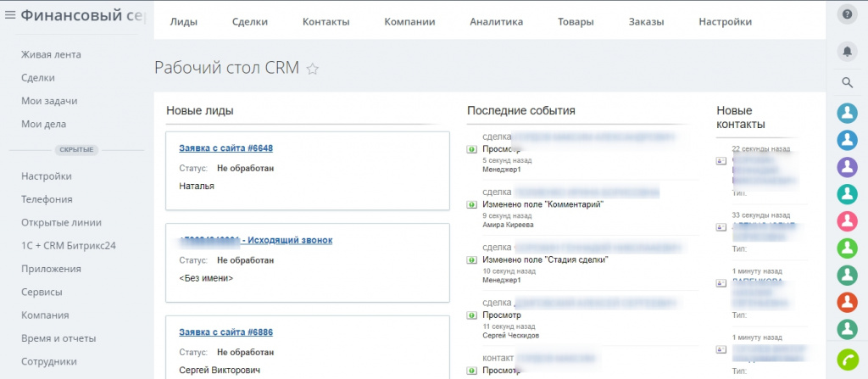This screenshot has width=868, height=379.
Task: Toggle the hamburger menu icon
Action: point(10,15)
